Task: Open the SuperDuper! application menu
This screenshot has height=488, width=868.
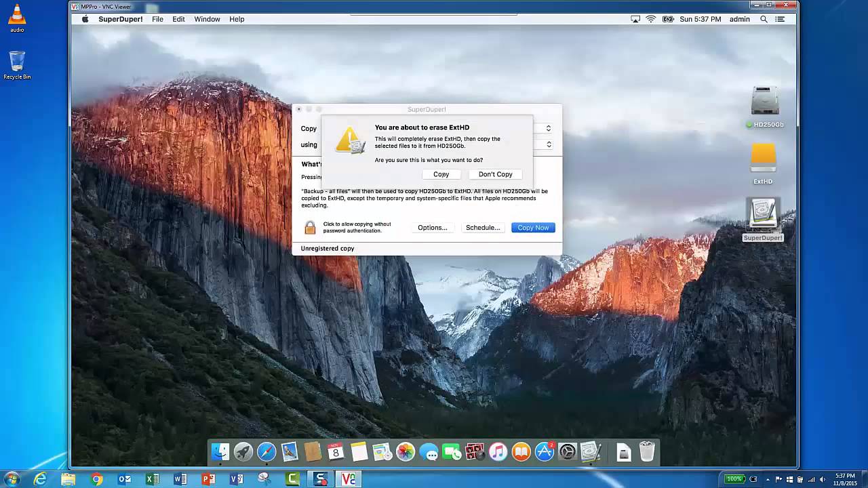Action: click(121, 19)
